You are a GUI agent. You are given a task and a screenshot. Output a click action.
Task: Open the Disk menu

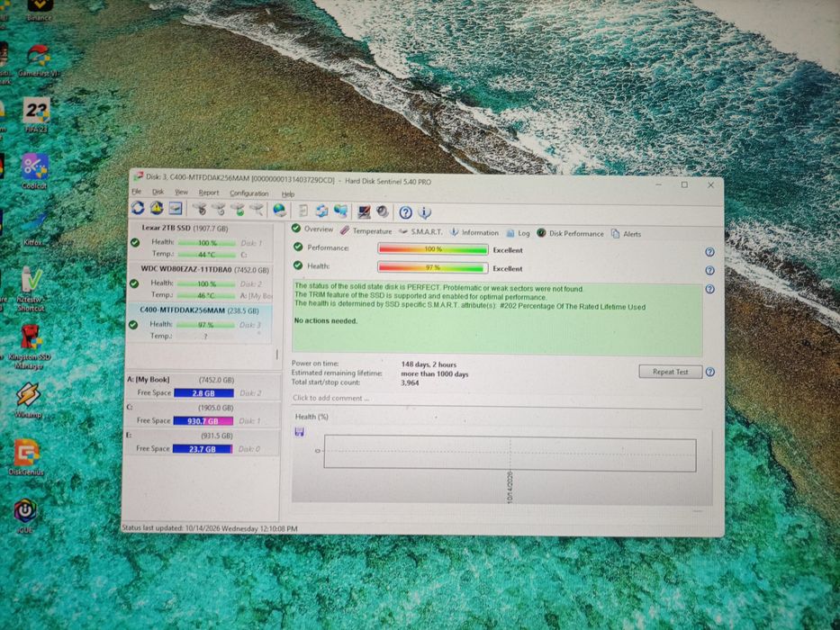158,192
